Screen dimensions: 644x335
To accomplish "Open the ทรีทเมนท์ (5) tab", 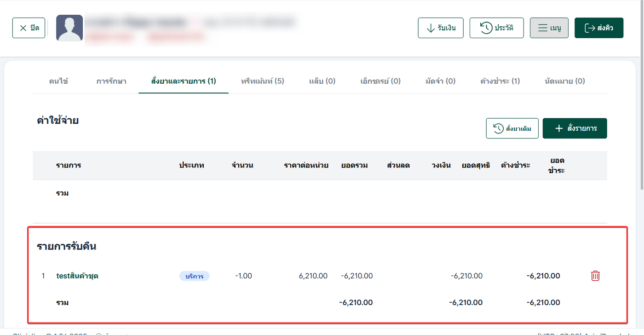I will tap(263, 81).
